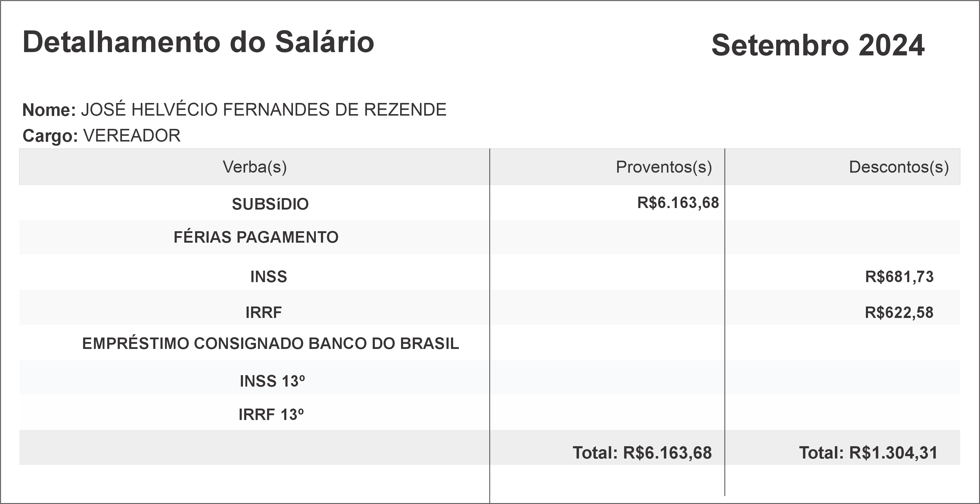980x504 pixels.
Task: Click the INSS discount value R$681,73
Action: pyautogui.click(x=899, y=277)
